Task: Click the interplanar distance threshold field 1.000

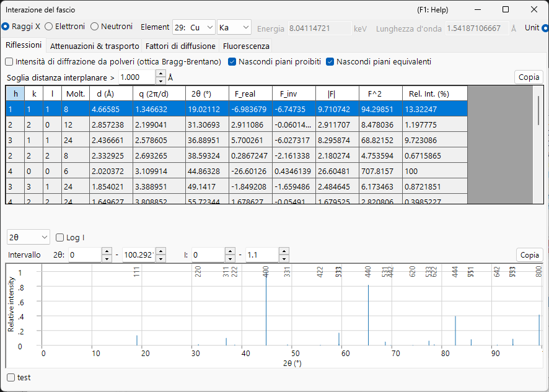Action: coord(137,77)
